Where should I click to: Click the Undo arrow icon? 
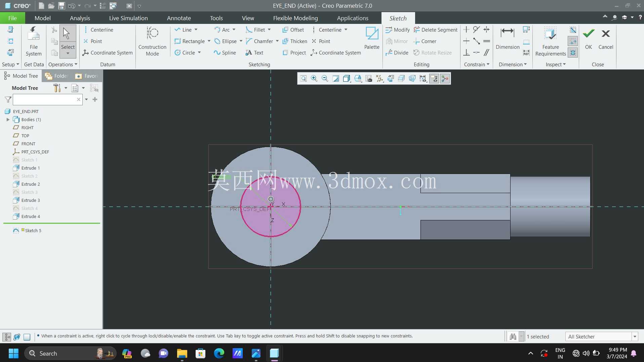pyautogui.click(x=71, y=6)
